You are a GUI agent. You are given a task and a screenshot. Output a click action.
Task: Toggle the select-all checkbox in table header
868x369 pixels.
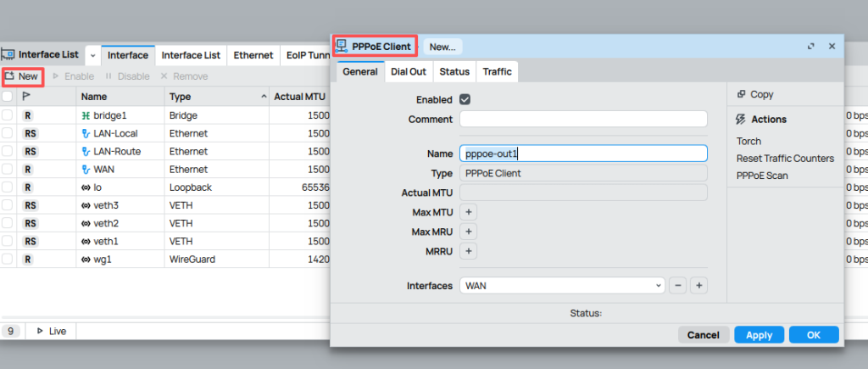point(8,97)
